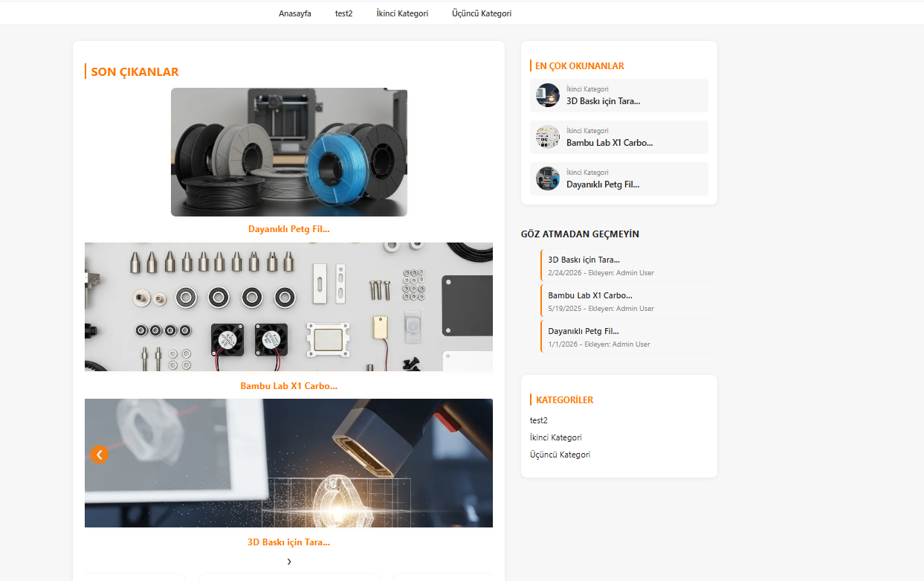Choose test2 in the Kategoriler list
This screenshot has width=924, height=581.
(x=539, y=420)
